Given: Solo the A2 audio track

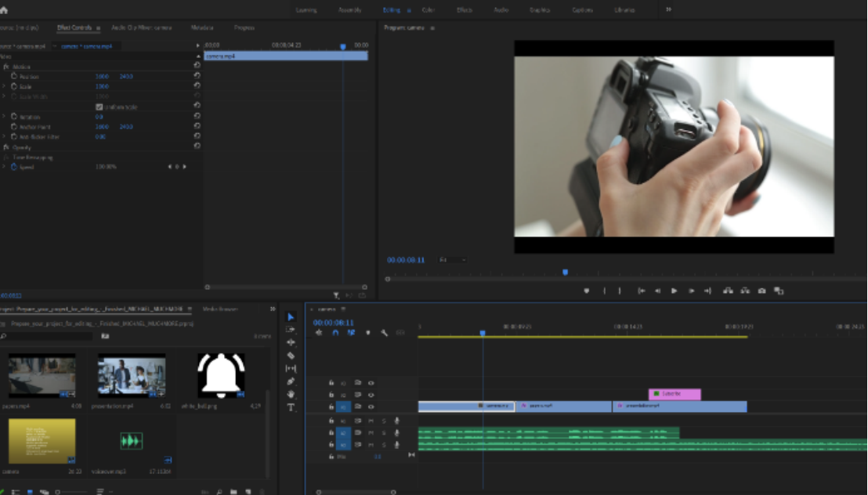Looking at the screenshot, I should point(385,432).
